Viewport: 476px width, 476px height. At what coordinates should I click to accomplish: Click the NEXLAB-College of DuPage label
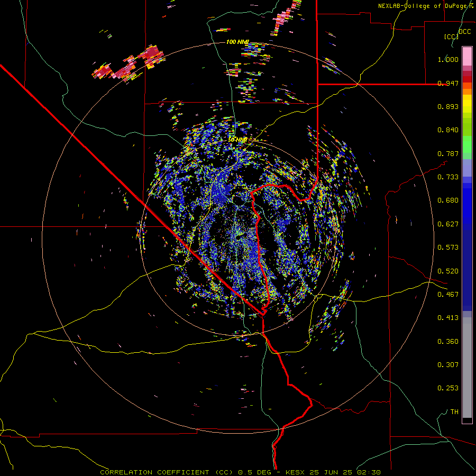click(x=426, y=6)
